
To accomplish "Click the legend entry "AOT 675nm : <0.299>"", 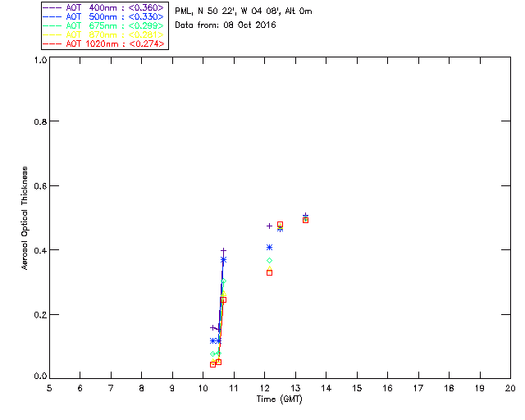I will pos(103,25).
